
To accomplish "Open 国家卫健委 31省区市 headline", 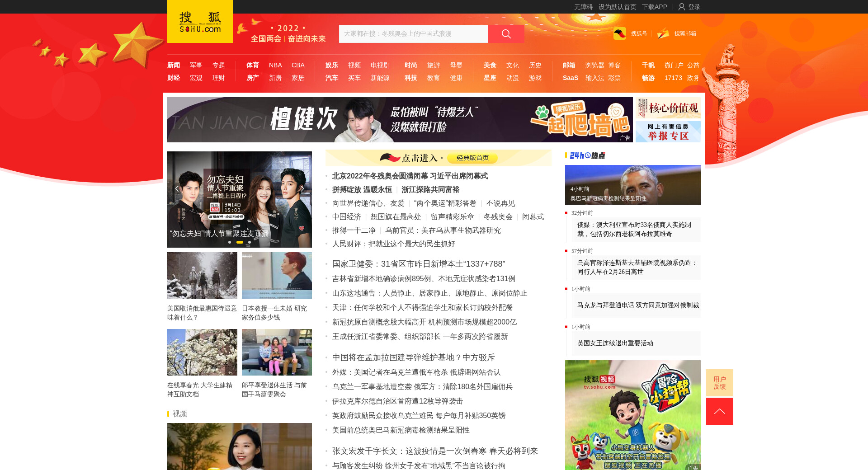I will pos(419,264).
